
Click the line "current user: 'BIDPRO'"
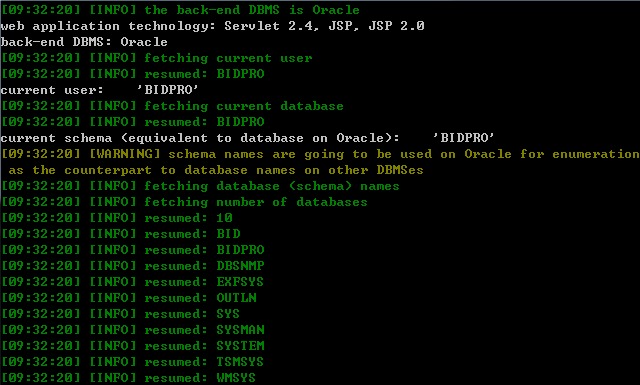(x=99, y=90)
